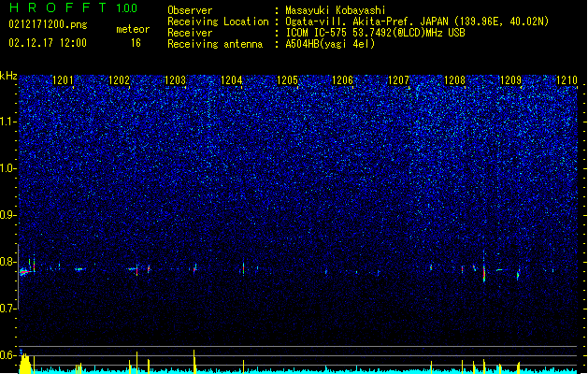Click the 'meteor' label
588x374 pixels.
133,29
